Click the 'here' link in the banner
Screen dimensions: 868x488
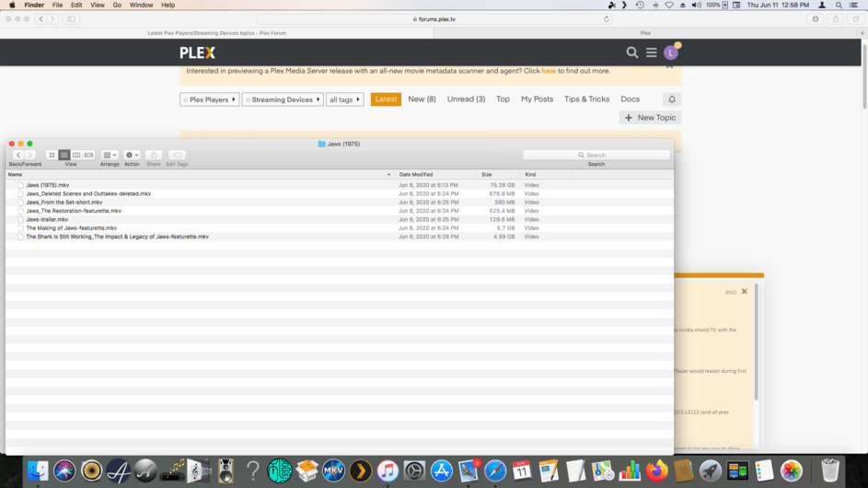549,71
